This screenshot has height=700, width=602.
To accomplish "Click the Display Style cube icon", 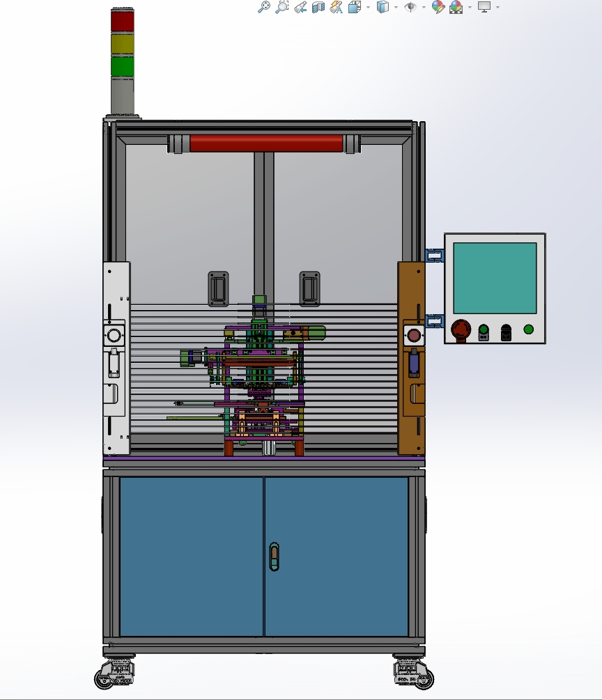I will [383, 7].
